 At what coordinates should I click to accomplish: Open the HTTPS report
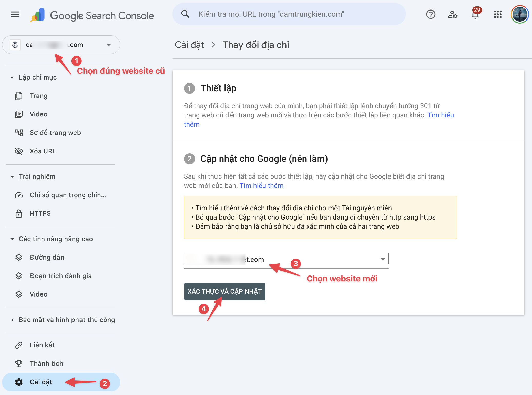[40, 213]
